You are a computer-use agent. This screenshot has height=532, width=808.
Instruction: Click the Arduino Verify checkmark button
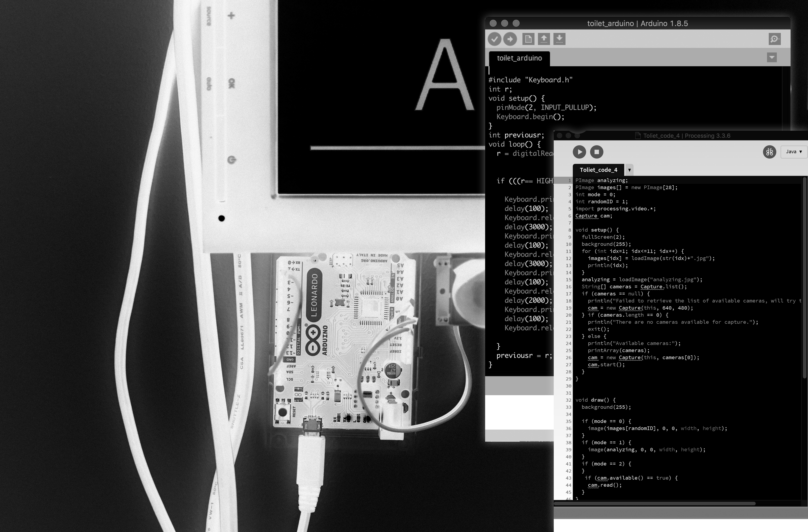(495, 39)
